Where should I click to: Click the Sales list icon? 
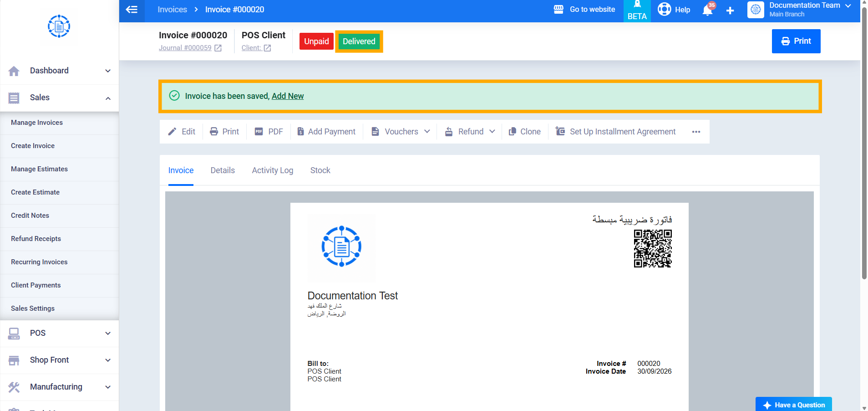tap(14, 98)
